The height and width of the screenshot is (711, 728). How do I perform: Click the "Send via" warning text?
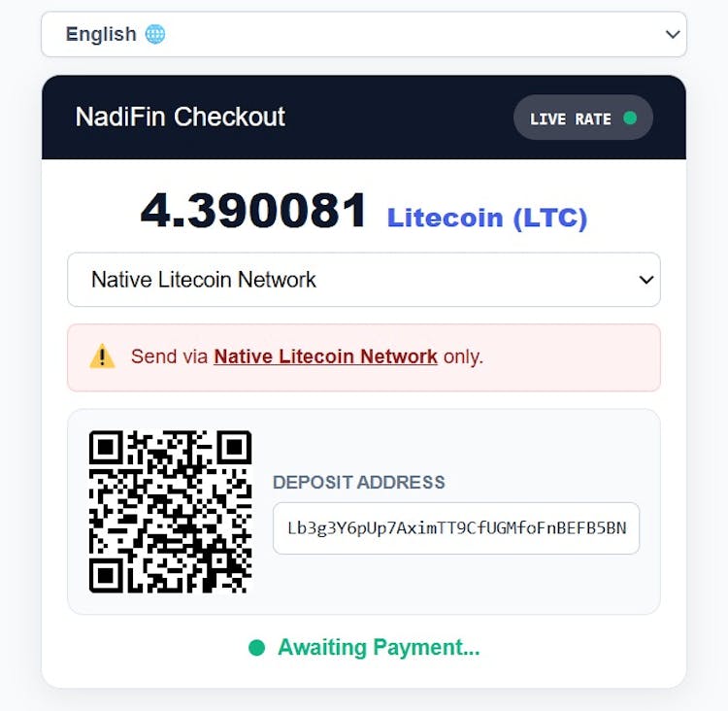pyautogui.click(x=170, y=356)
